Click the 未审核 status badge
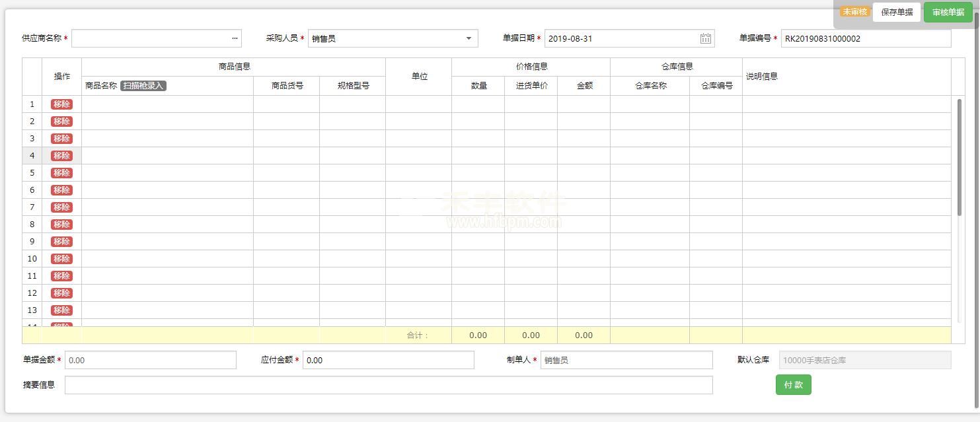 [854, 12]
